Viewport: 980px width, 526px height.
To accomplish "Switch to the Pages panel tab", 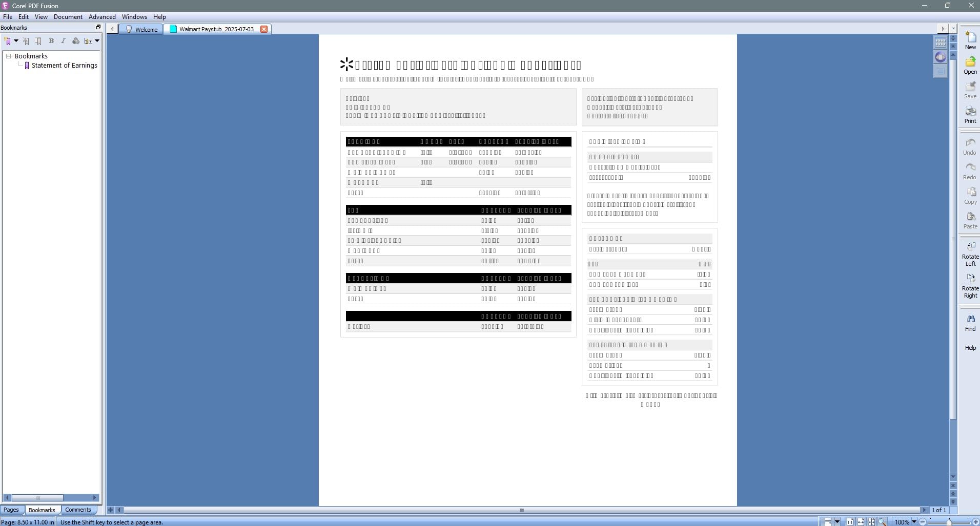I will pyautogui.click(x=11, y=510).
